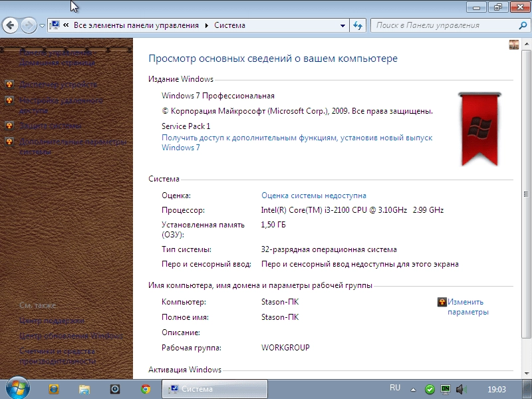This screenshot has height=399, width=532.
Task: Click the red Windows logo banner
Action: 479,129
